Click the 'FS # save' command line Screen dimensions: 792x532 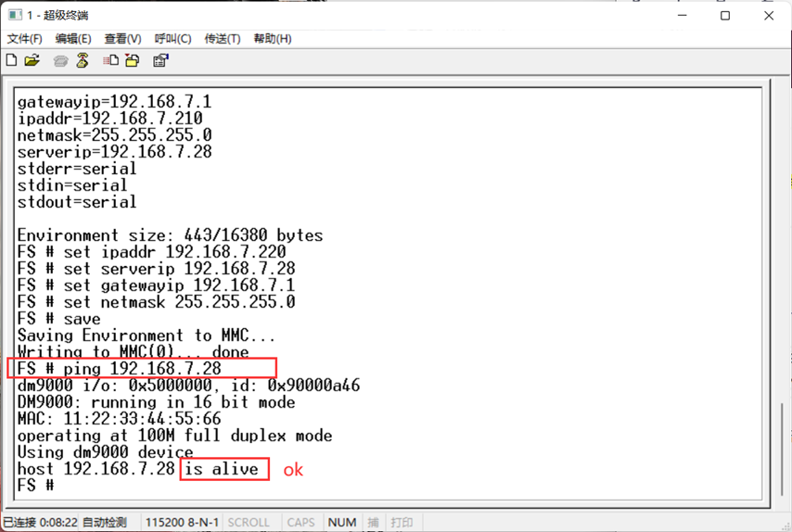[x=59, y=319]
